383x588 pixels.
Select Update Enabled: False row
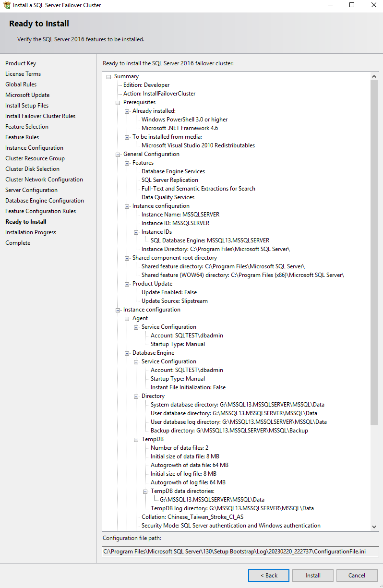(x=169, y=292)
